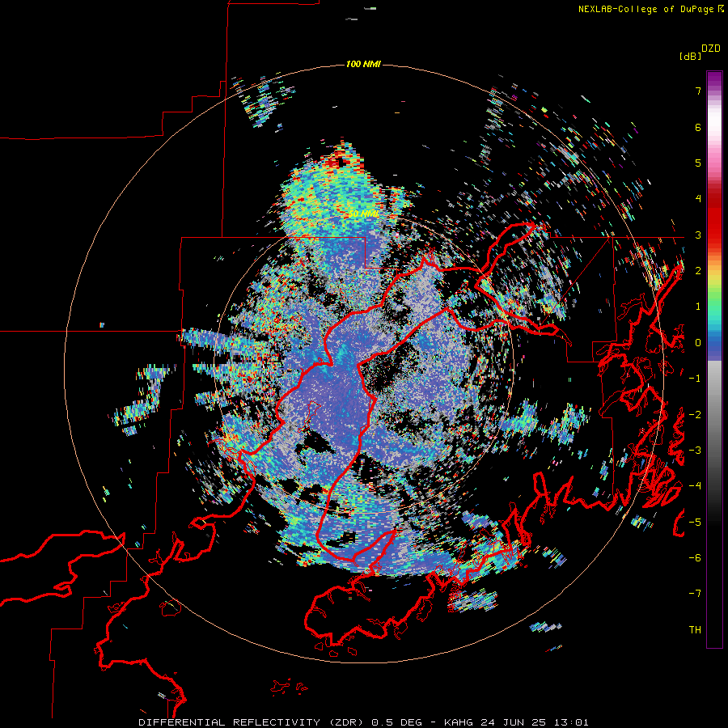Click the 1 value on the color scale
Image resolution: width=728 pixels, height=728 pixels.
coord(698,307)
